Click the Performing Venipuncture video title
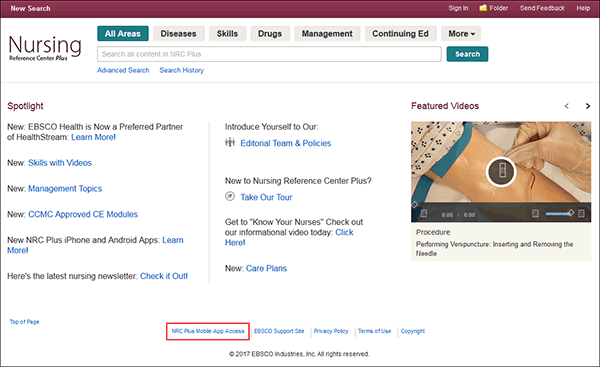The width and height of the screenshot is (600, 367). tap(494, 249)
